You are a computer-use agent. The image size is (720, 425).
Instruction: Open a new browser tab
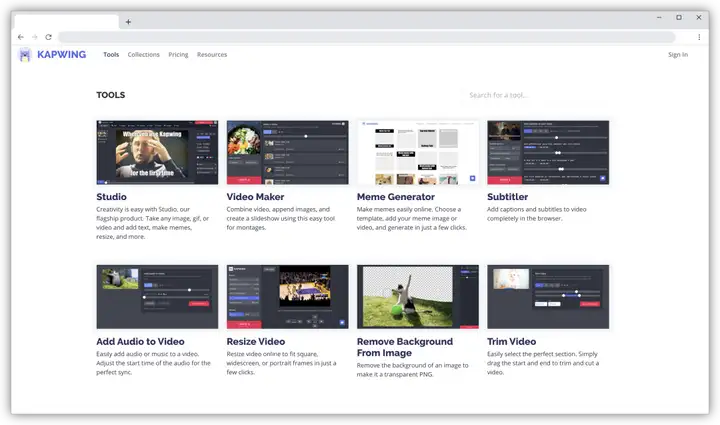pyautogui.click(x=128, y=22)
